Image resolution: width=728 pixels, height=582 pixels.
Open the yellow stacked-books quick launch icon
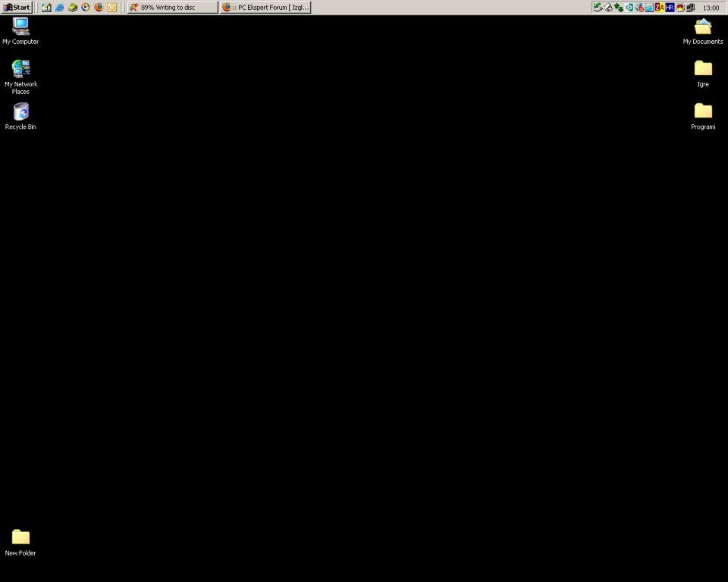[73, 7]
